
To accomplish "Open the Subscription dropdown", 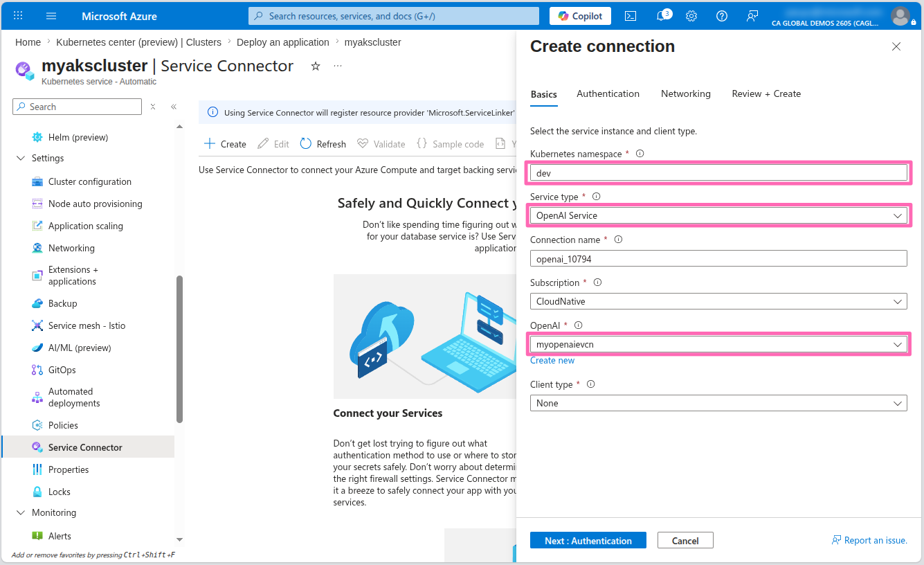I will (718, 301).
